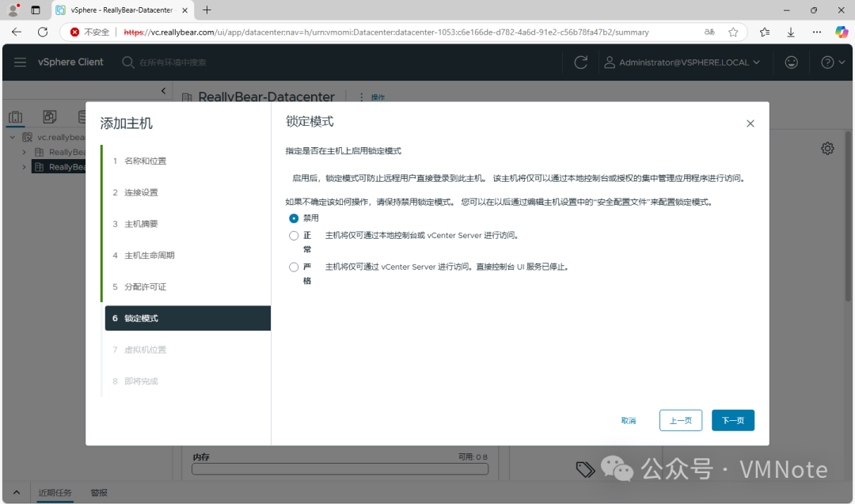Add page to favorites star icon
This screenshot has height=504, width=855.
pyautogui.click(x=733, y=32)
